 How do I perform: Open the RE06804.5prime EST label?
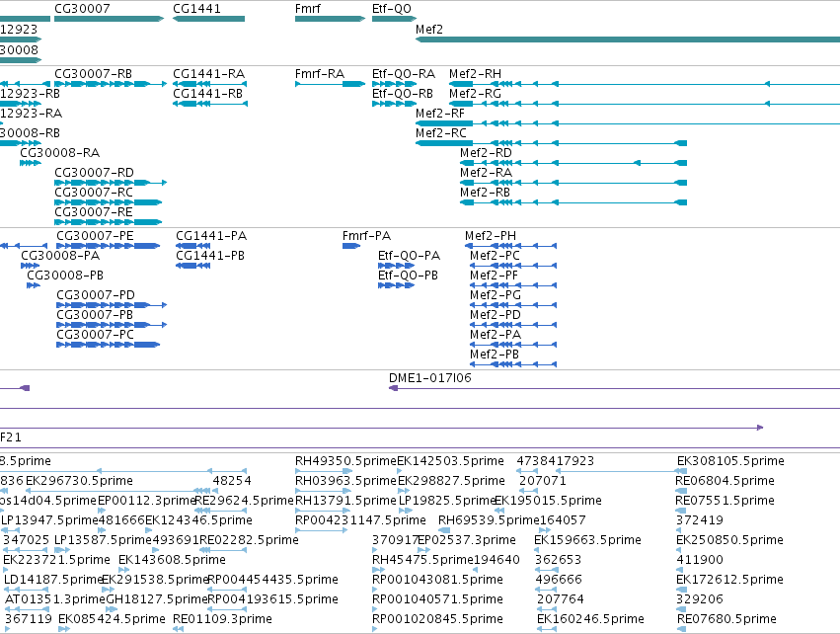(x=725, y=481)
